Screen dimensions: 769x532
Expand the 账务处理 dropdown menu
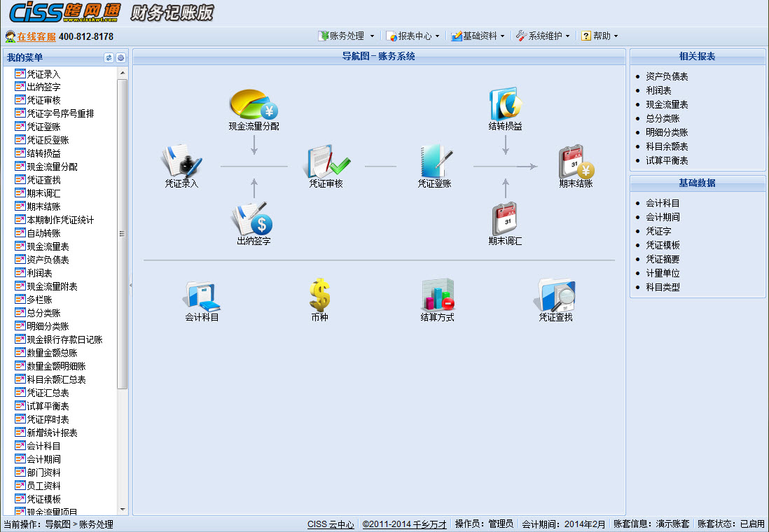[x=347, y=36]
